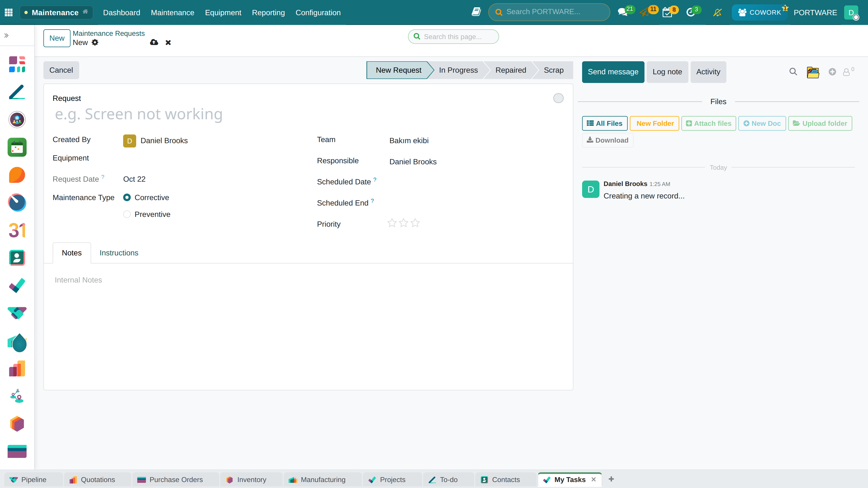Open the files folder icon in chatter
This screenshot has width=868, height=488.
813,72
